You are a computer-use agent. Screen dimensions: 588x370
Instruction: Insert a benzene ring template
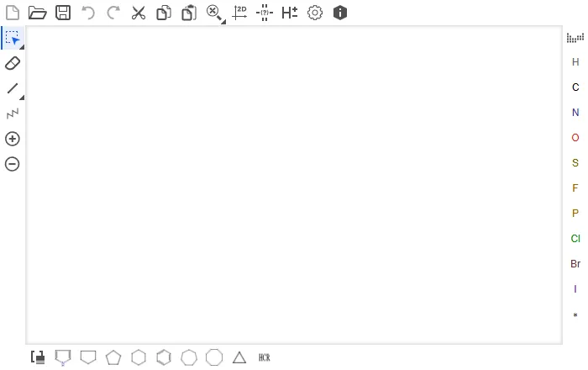point(164,357)
